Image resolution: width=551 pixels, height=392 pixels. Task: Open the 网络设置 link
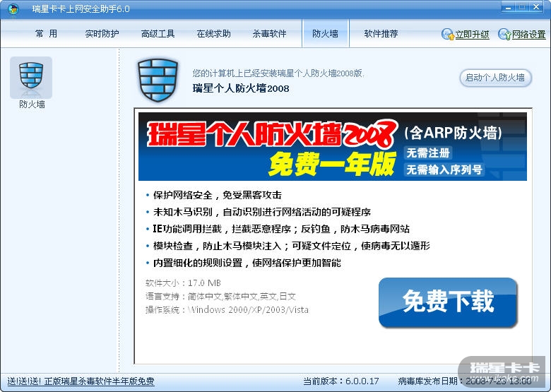coord(529,35)
